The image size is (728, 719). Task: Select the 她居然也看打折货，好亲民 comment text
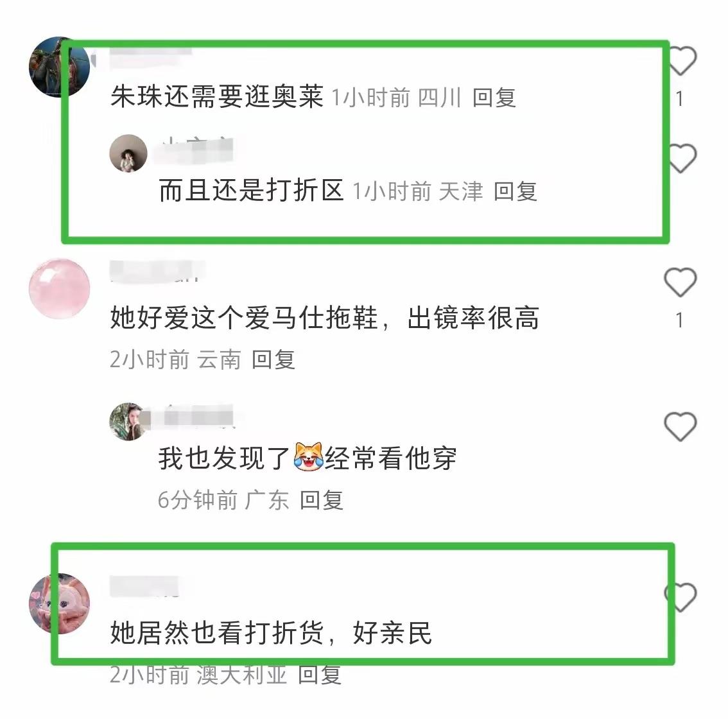click(x=271, y=633)
